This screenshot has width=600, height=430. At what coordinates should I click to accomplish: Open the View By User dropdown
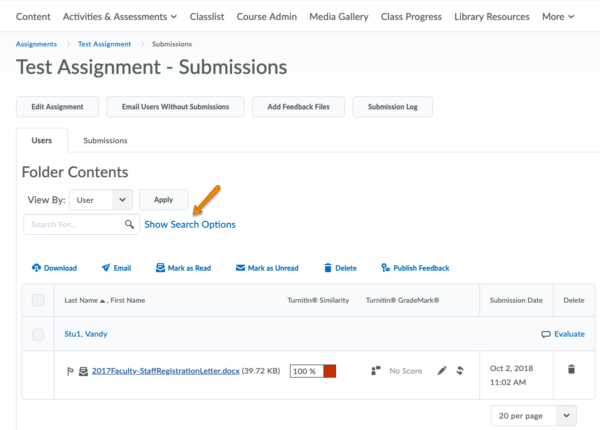[101, 200]
